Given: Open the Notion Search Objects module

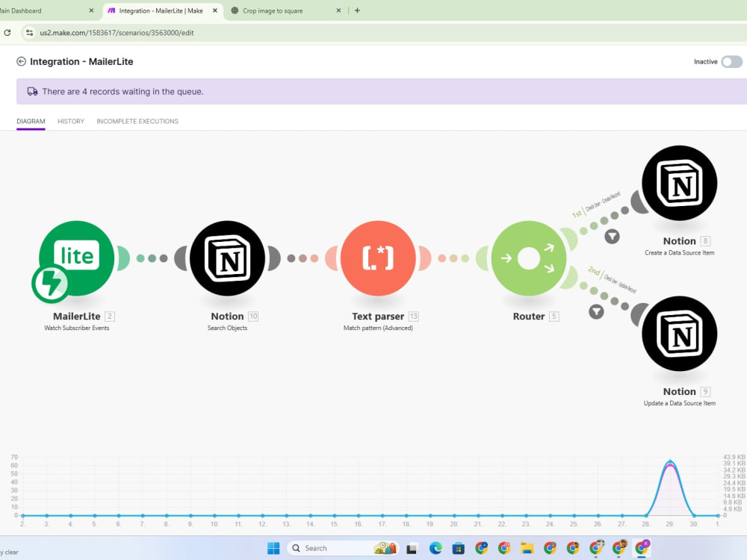Looking at the screenshot, I should [227, 258].
